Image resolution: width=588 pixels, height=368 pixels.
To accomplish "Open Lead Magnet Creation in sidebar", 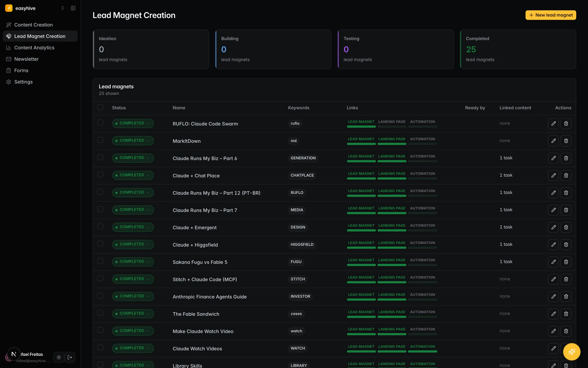I will click(x=40, y=36).
